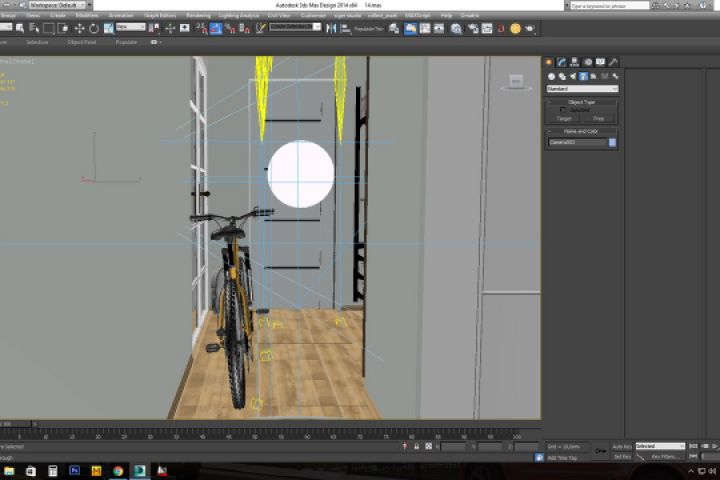Click the camera name input field
Viewport: 720px width, 480px height.
[x=577, y=142]
